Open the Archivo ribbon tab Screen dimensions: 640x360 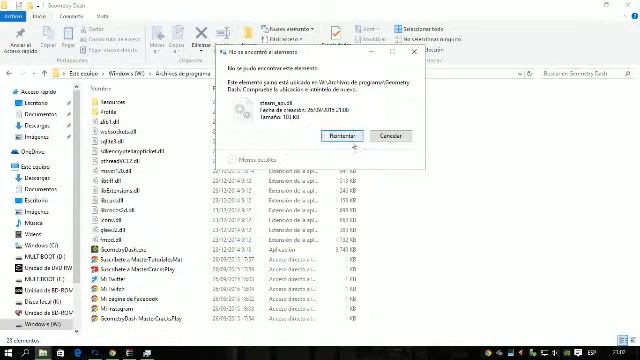[x=13, y=16]
